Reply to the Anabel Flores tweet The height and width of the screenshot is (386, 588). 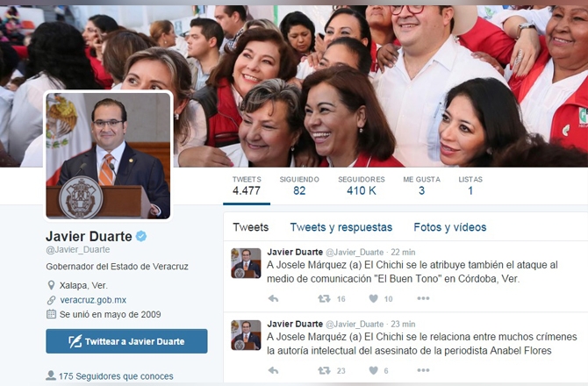click(273, 370)
